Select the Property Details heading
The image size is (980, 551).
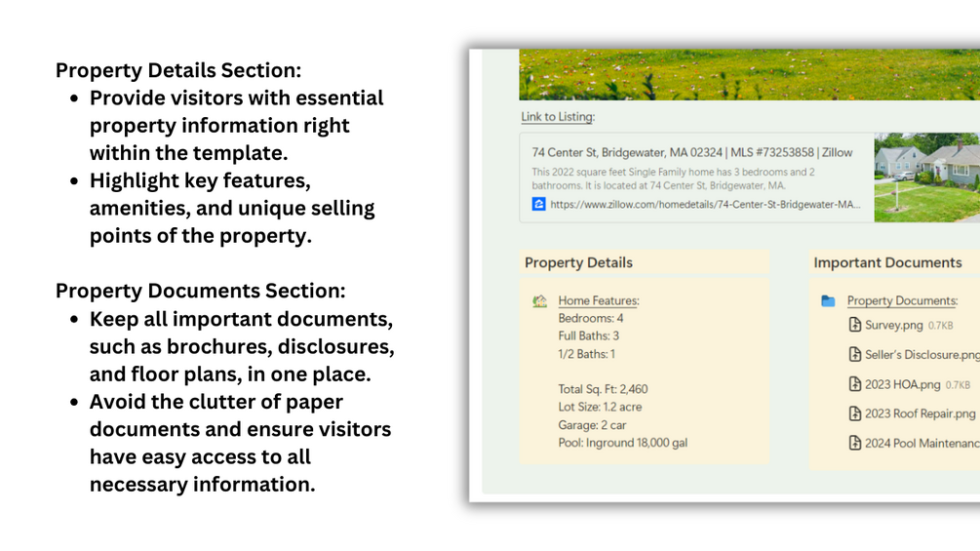coord(579,263)
